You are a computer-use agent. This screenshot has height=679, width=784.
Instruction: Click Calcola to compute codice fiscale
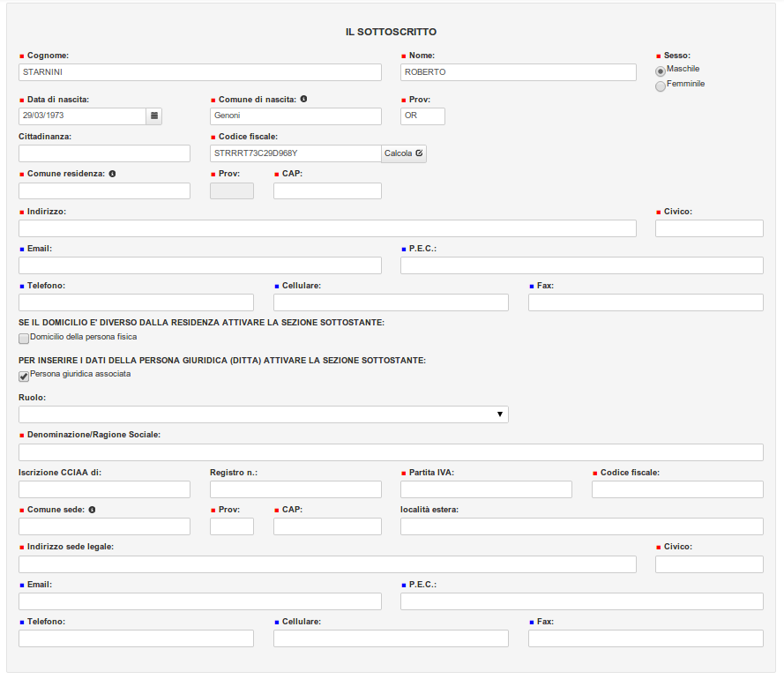[x=404, y=153]
